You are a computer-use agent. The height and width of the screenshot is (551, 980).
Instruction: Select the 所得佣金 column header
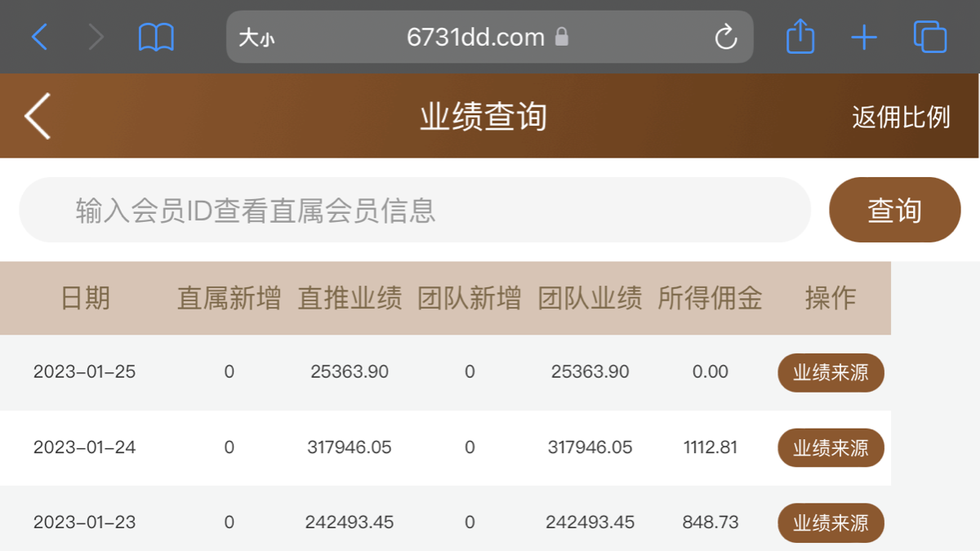[x=710, y=298]
